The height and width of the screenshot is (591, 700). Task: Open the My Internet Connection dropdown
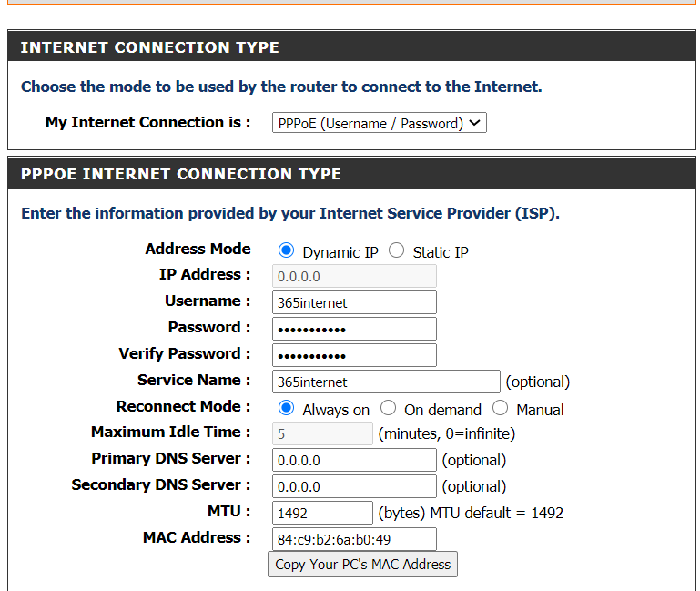pyautogui.click(x=379, y=123)
